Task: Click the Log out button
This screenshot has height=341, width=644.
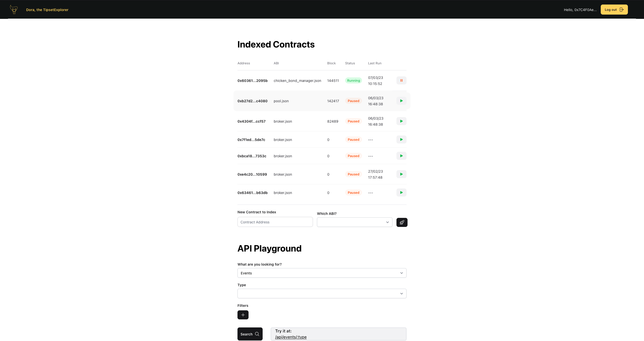Action: click(614, 10)
